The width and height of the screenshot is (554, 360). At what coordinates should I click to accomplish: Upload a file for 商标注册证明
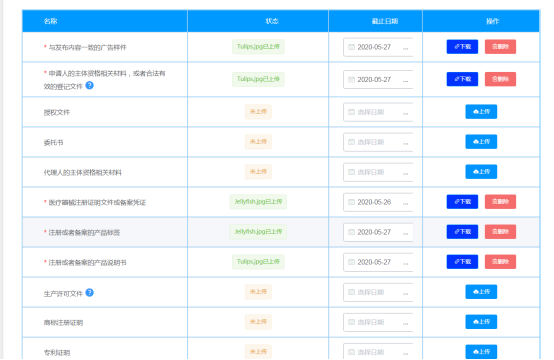click(481, 322)
